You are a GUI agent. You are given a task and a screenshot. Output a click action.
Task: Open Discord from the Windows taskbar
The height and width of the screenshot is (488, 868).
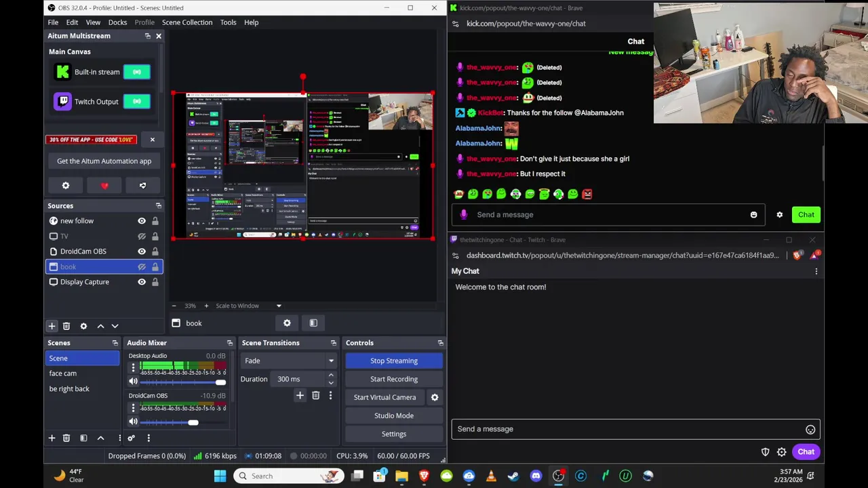point(536,476)
